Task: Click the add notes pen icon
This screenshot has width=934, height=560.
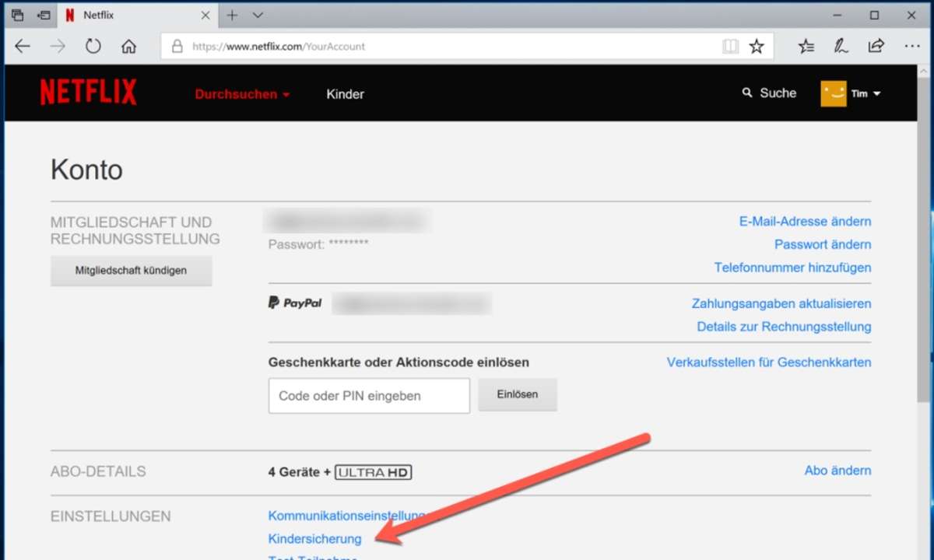Action: 841,47
